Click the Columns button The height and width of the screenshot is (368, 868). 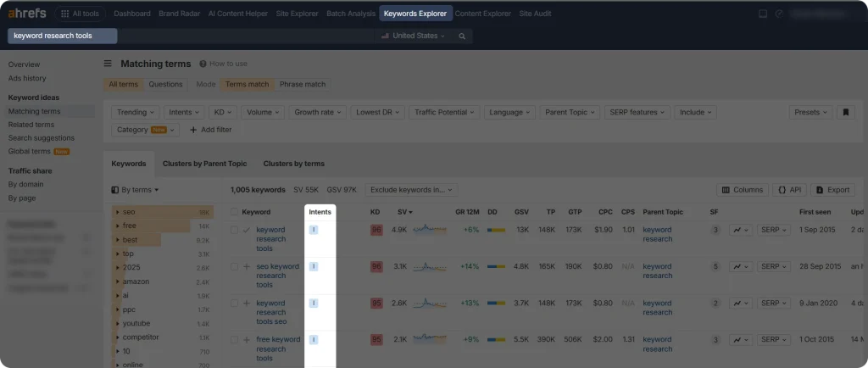tap(743, 190)
